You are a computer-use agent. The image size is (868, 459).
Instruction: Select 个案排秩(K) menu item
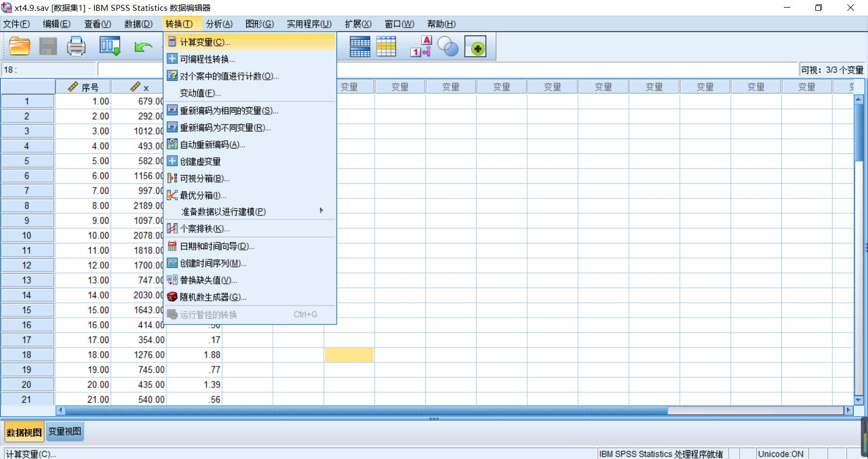pos(250,229)
